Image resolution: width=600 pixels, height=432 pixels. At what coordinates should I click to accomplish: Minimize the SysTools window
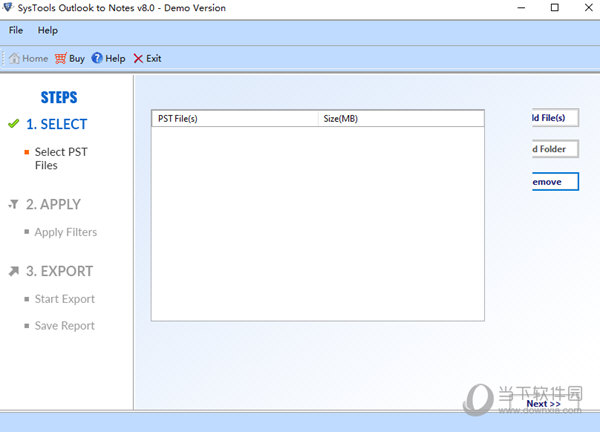(x=521, y=8)
